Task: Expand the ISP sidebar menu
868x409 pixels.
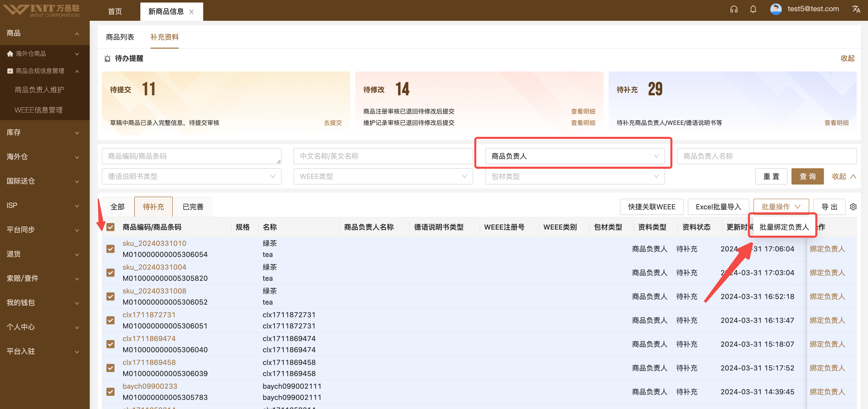Action: (x=45, y=205)
